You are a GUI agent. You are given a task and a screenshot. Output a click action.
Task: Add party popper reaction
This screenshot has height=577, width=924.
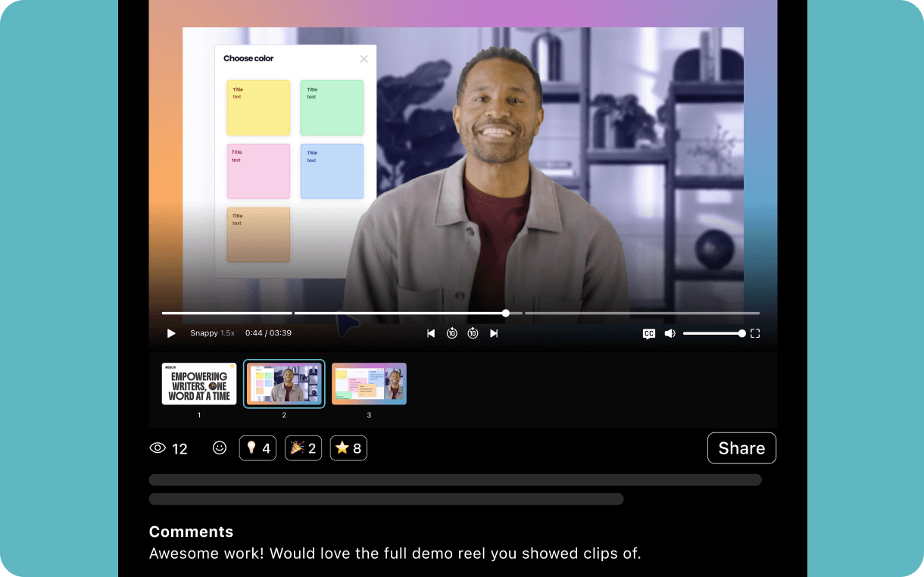[303, 448]
